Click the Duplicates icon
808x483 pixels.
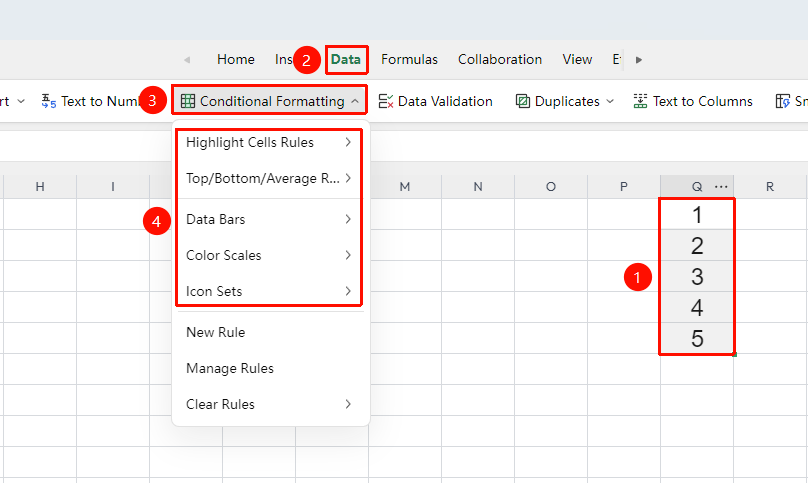click(523, 101)
